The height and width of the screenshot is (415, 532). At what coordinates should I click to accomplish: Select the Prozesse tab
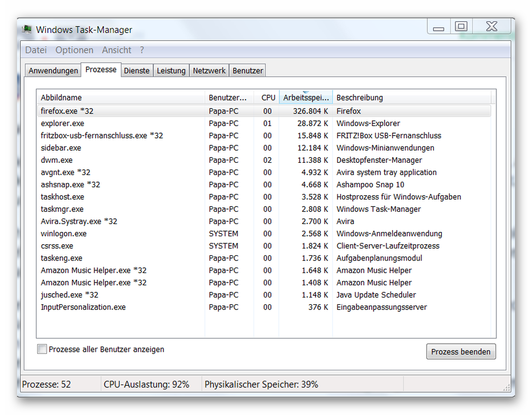click(101, 70)
